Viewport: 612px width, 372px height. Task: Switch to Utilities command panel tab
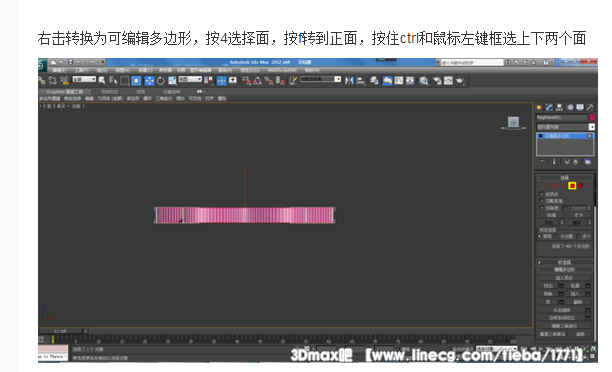pos(590,107)
